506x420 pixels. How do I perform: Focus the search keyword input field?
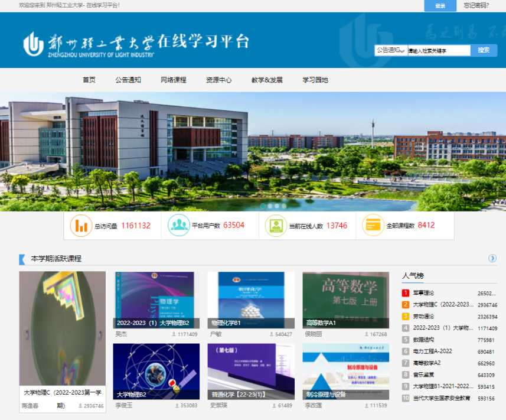(438, 51)
